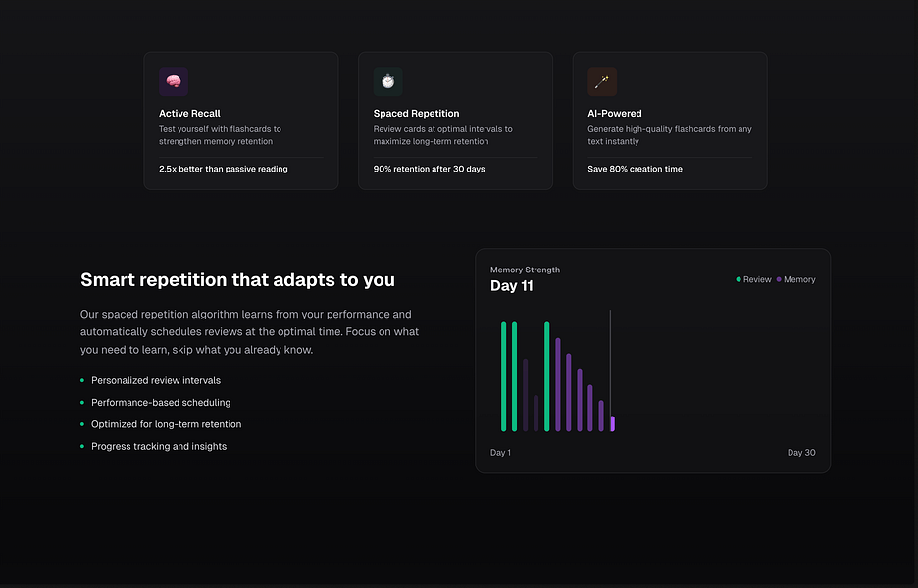Select the purple Memory legend dot
This screenshot has width=918, height=588.
tap(779, 279)
